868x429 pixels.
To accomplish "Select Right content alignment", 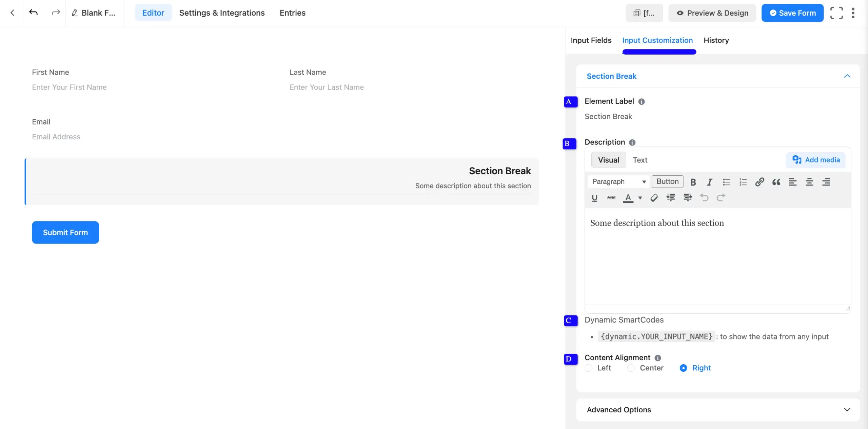I will 684,368.
